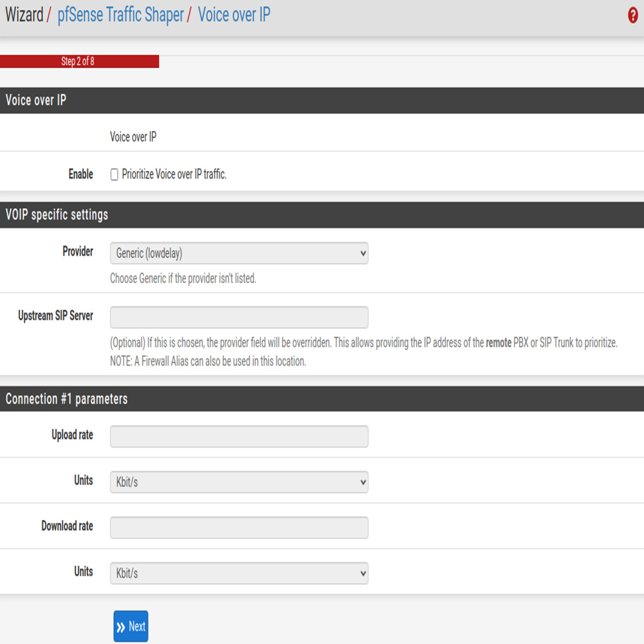The width and height of the screenshot is (644, 644).
Task: Open the help question mark icon
Action: point(633,16)
